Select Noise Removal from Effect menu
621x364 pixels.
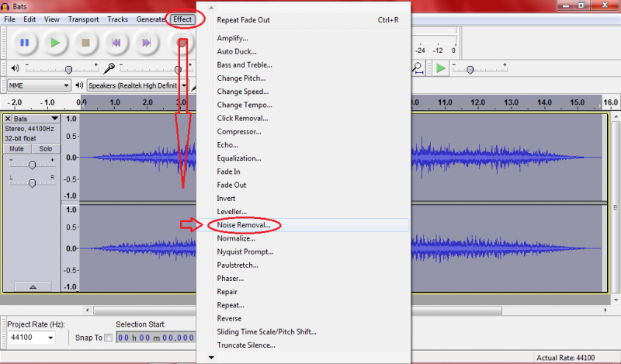click(244, 225)
